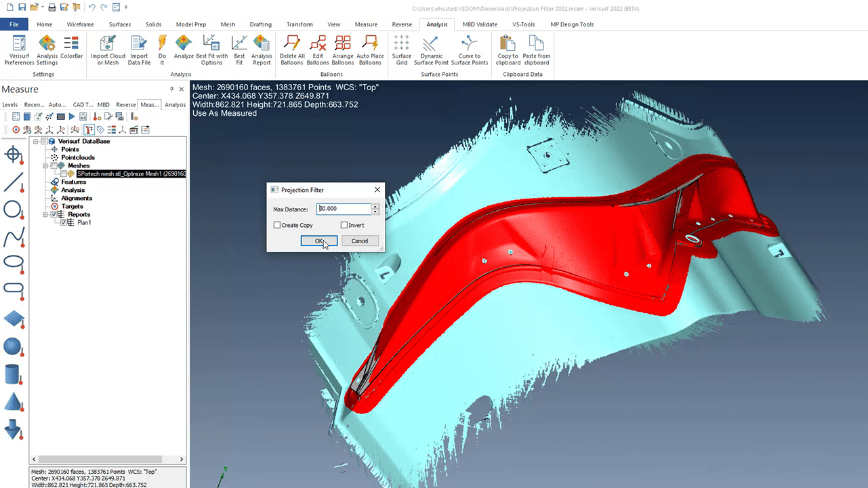Click Auto Place Balloons
Screen dimensions: 868x488
[370, 50]
